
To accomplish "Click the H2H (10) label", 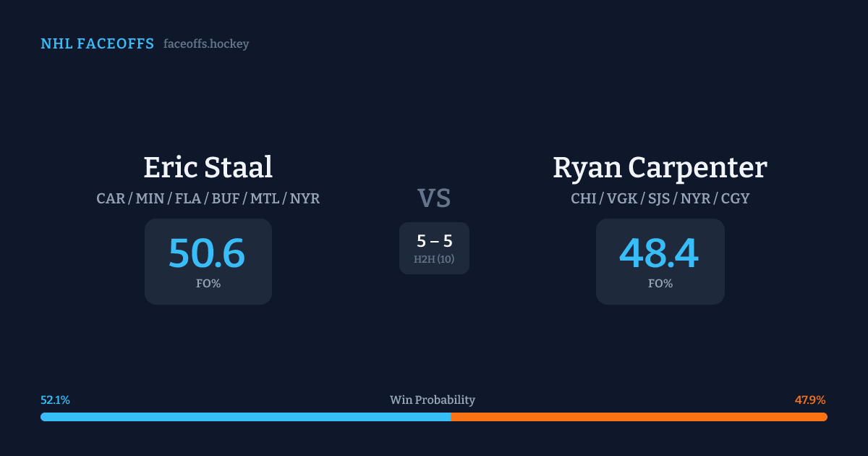I will tap(434, 259).
